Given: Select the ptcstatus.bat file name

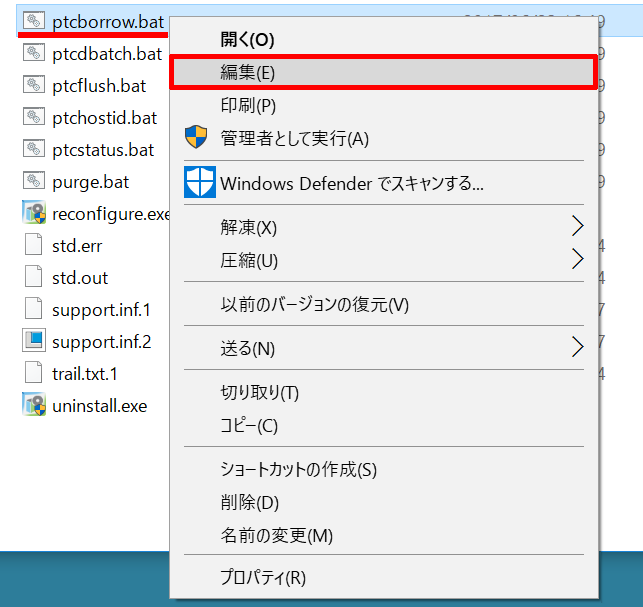Looking at the screenshot, I should [x=103, y=149].
